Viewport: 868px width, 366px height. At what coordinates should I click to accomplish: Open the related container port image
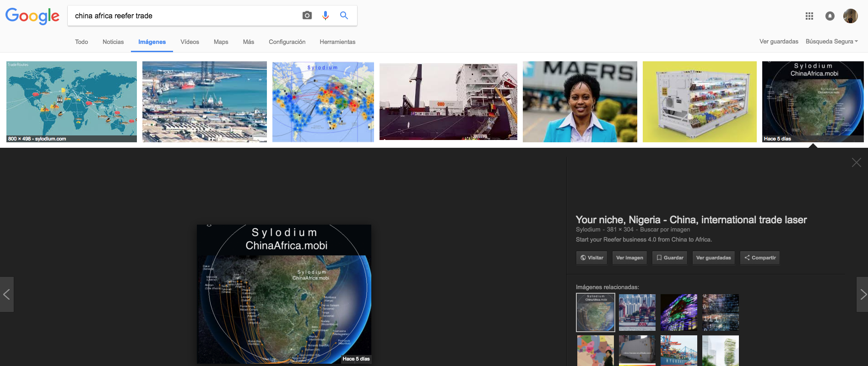click(x=637, y=312)
